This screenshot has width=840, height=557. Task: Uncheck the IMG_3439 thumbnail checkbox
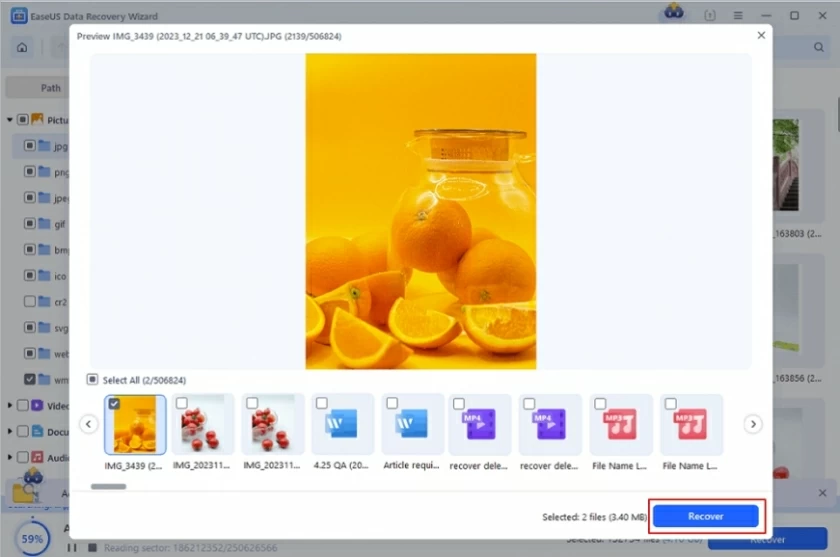(x=113, y=403)
